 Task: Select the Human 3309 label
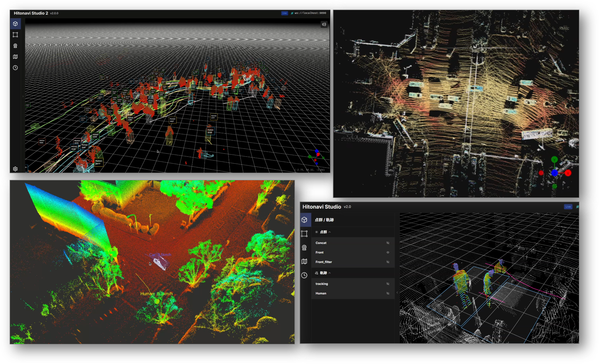tap(95, 135)
